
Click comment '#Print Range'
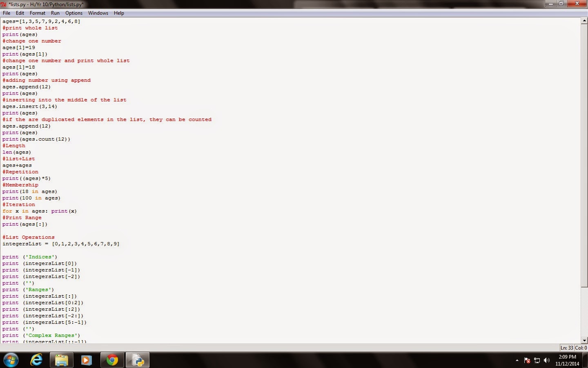(x=22, y=218)
